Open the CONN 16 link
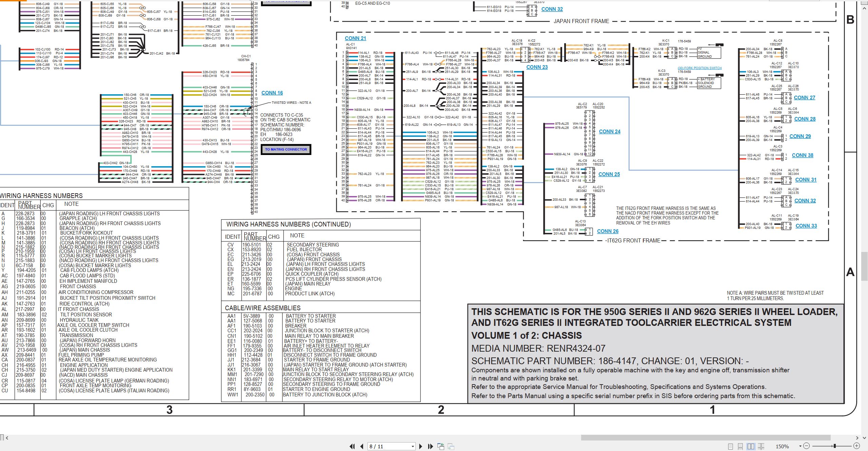The width and height of the screenshot is (868, 451). click(x=272, y=93)
